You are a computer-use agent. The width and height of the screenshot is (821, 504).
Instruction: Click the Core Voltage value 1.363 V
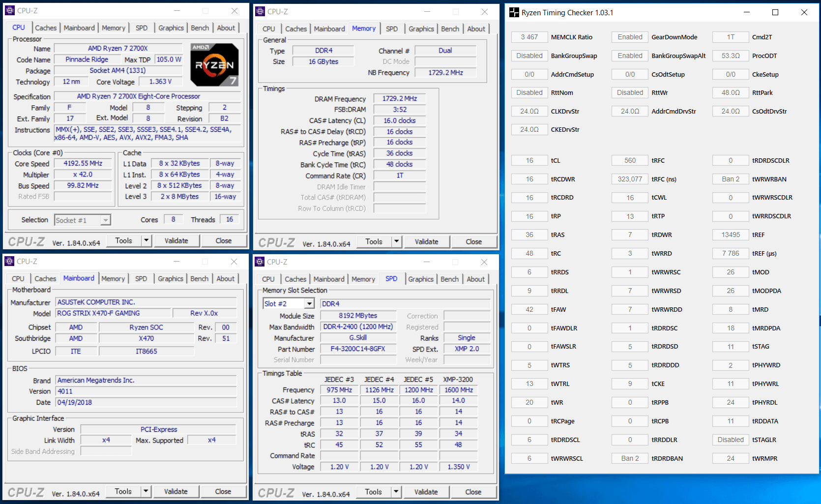(160, 82)
